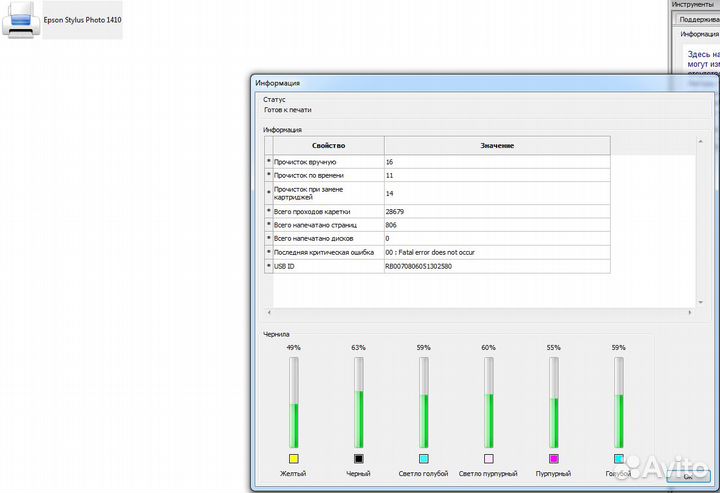Click value 806 for printed pages
The width and height of the screenshot is (720, 493).
391,225
